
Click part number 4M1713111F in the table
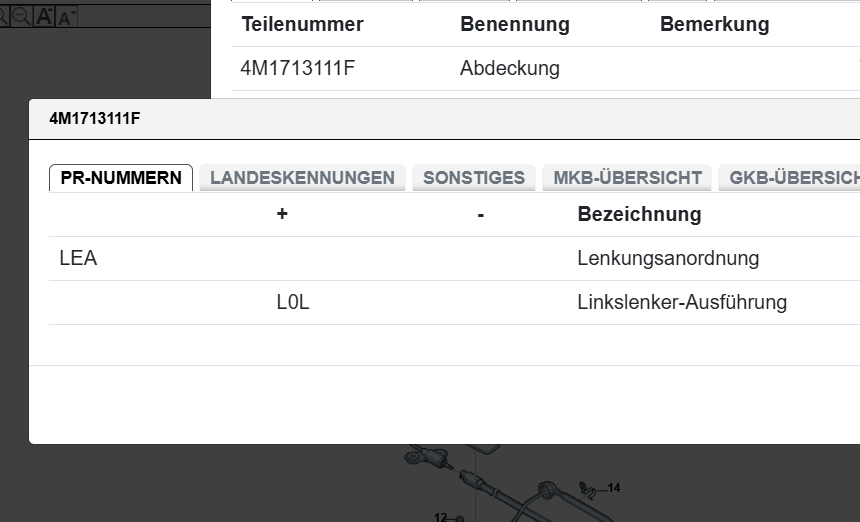pos(298,69)
